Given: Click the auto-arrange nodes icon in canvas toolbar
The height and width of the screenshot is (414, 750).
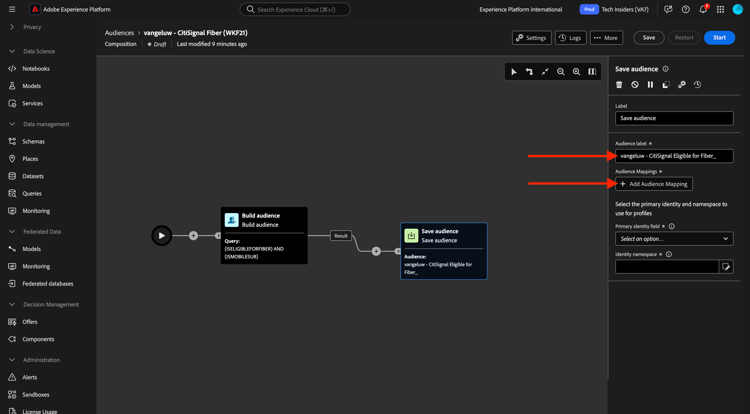Looking at the screenshot, I should [x=529, y=72].
